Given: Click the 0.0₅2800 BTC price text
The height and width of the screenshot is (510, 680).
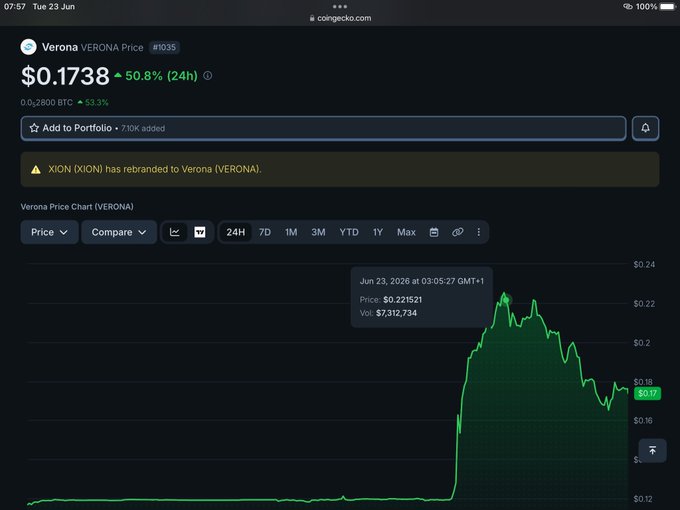Looking at the screenshot, I should [46, 103].
